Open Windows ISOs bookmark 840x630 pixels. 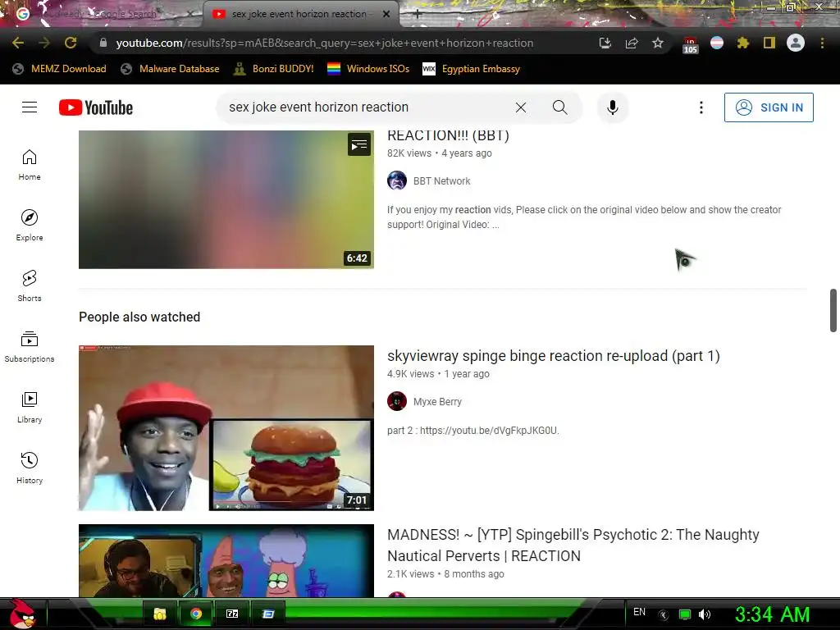pyautogui.click(x=368, y=69)
